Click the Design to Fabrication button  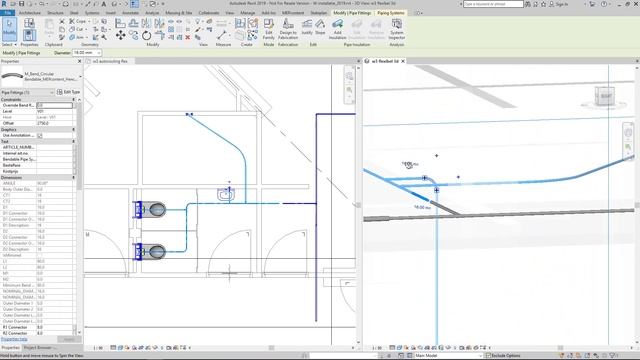tap(288, 29)
